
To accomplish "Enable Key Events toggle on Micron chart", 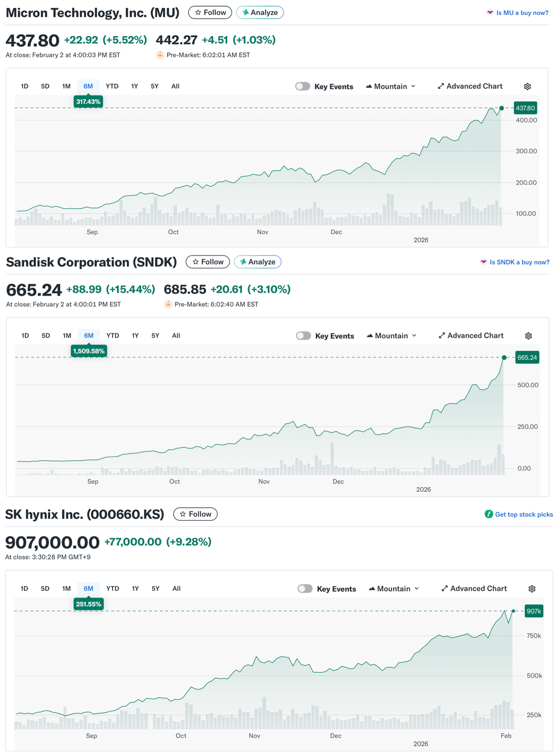I will [x=303, y=86].
